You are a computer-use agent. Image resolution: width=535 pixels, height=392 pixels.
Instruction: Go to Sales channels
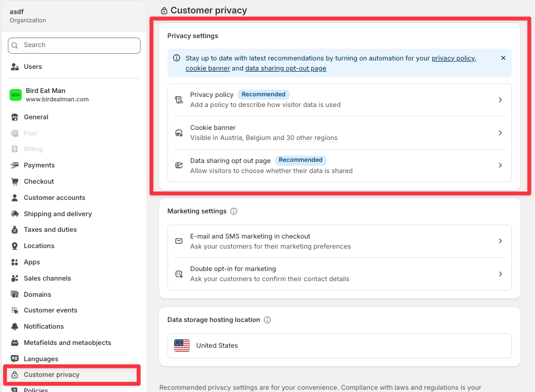coord(74,278)
